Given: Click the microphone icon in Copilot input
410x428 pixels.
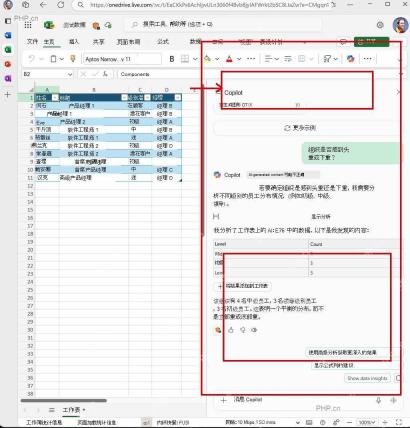Looking at the screenshot, I should click(379, 400).
